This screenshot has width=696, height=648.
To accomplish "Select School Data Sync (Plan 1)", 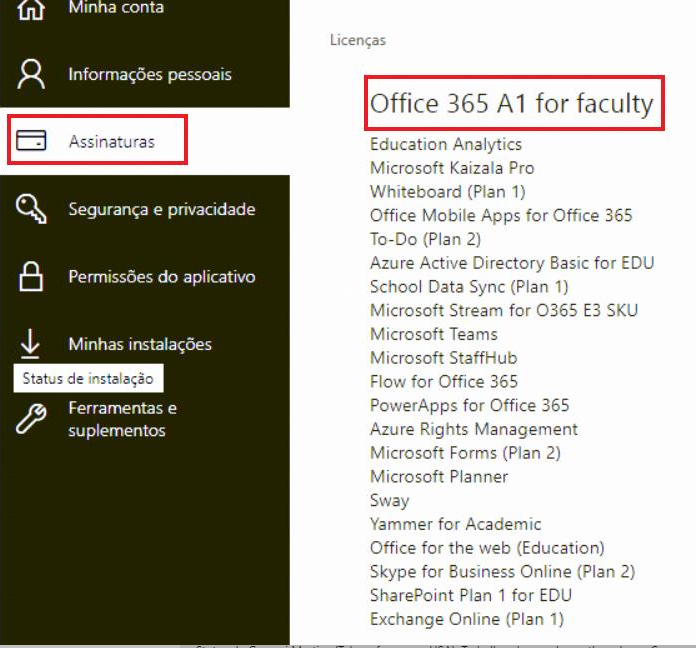I will [469, 287].
